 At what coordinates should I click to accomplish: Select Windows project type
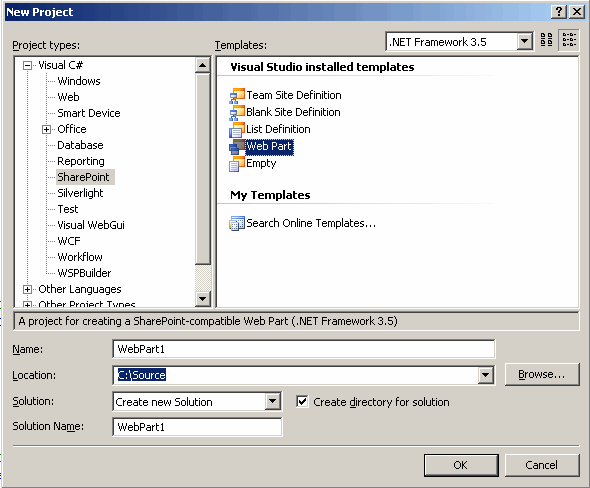(79, 81)
